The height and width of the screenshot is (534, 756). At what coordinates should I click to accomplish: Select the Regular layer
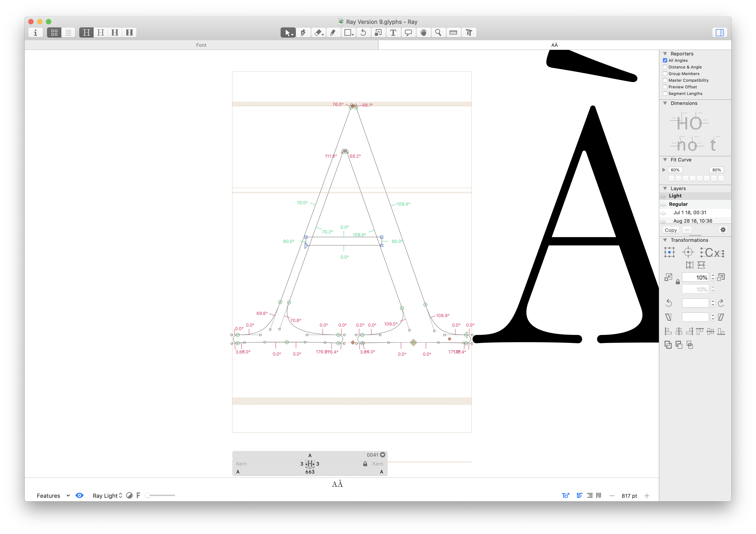point(678,204)
